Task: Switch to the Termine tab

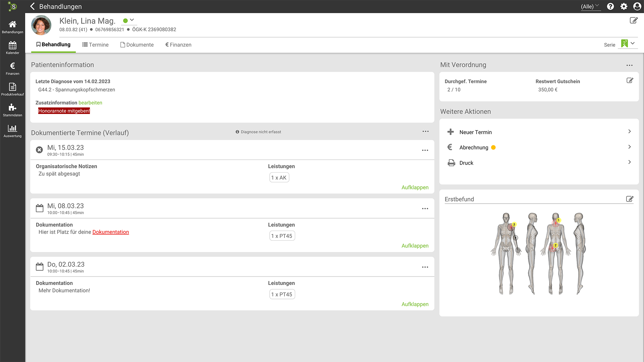Action: pyautogui.click(x=96, y=45)
